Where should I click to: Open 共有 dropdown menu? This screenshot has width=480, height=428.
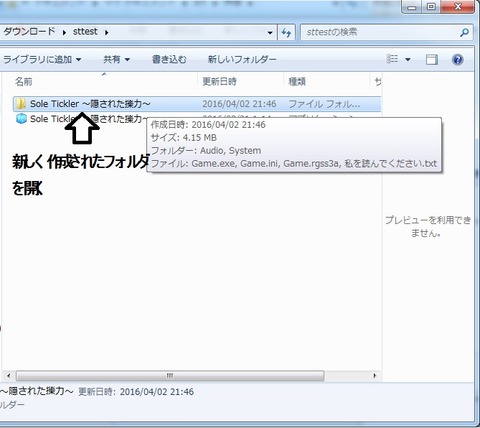(116, 60)
